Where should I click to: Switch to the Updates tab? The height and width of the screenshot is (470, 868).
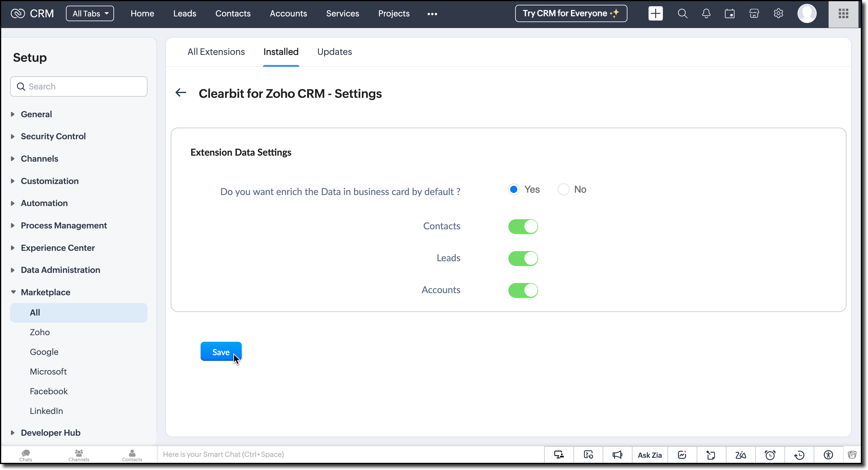[334, 52]
